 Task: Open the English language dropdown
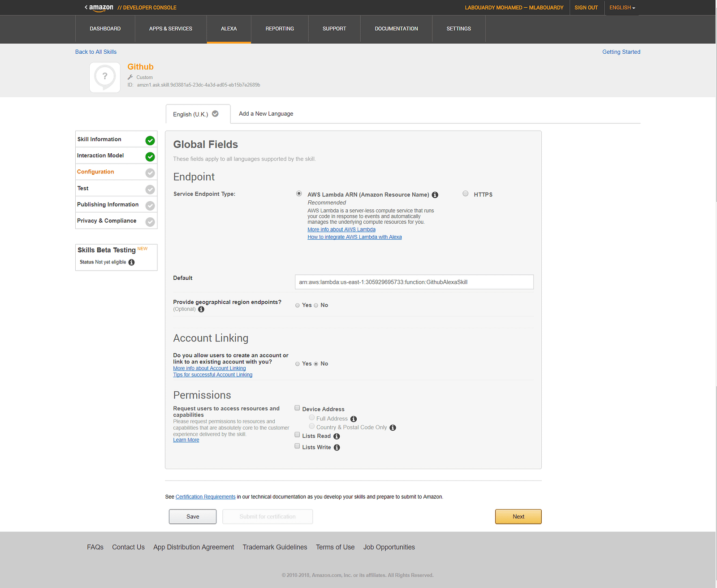(x=622, y=8)
